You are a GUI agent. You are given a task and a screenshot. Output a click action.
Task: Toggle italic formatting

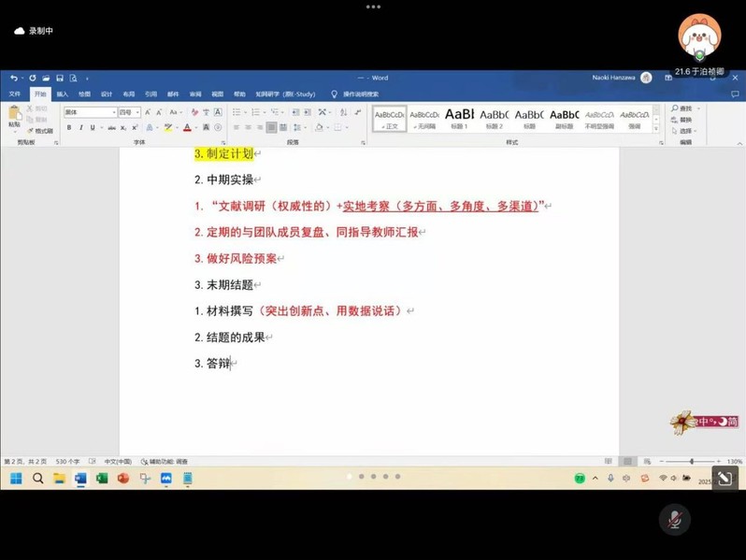pos(80,127)
